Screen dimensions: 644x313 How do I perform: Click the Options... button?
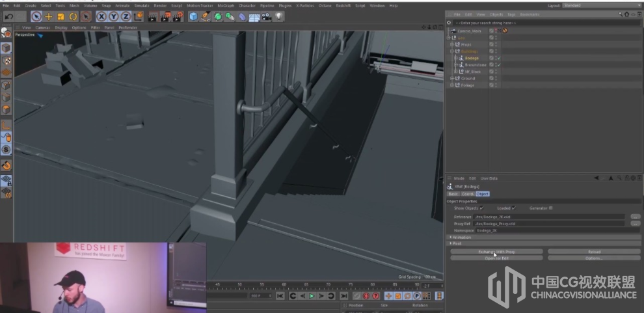point(594,258)
